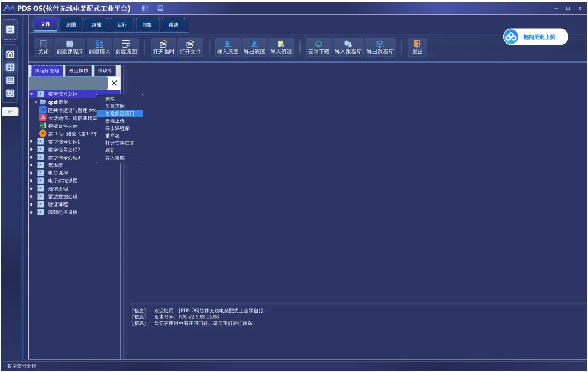Choose 删除 in the context menu
Screen dimensions: 588x372
tap(120, 99)
